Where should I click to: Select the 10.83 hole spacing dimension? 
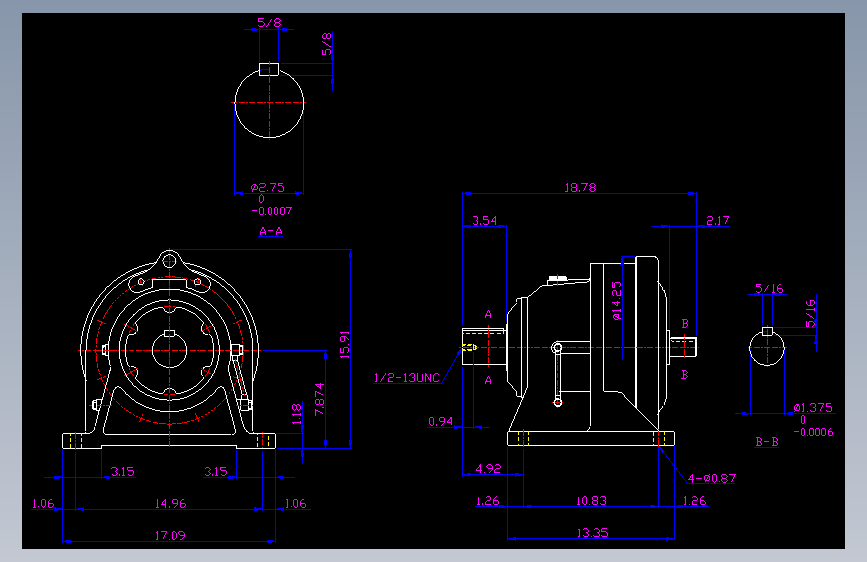(591, 501)
